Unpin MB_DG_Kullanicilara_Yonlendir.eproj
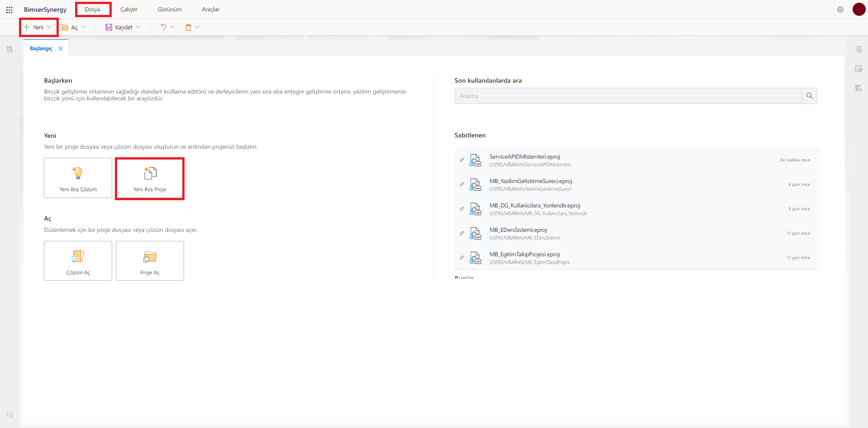Viewport: 868px width, 428px height. point(462,209)
